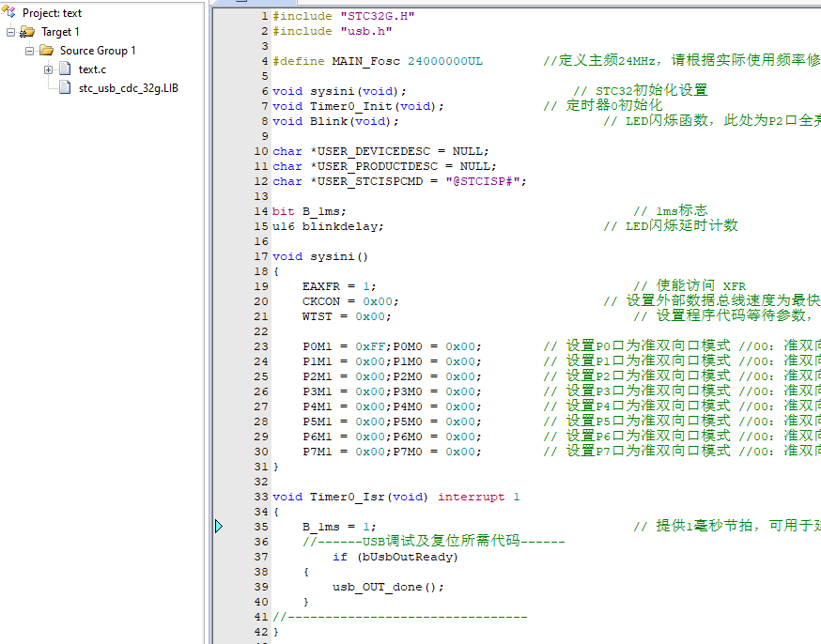Click the current-line arrow marker at line 35

[x=219, y=527]
